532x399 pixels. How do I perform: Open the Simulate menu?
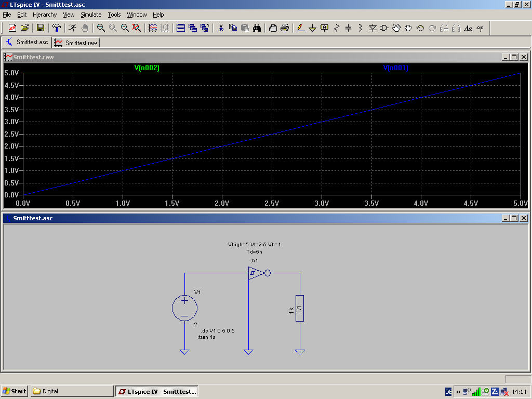[x=91, y=15]
